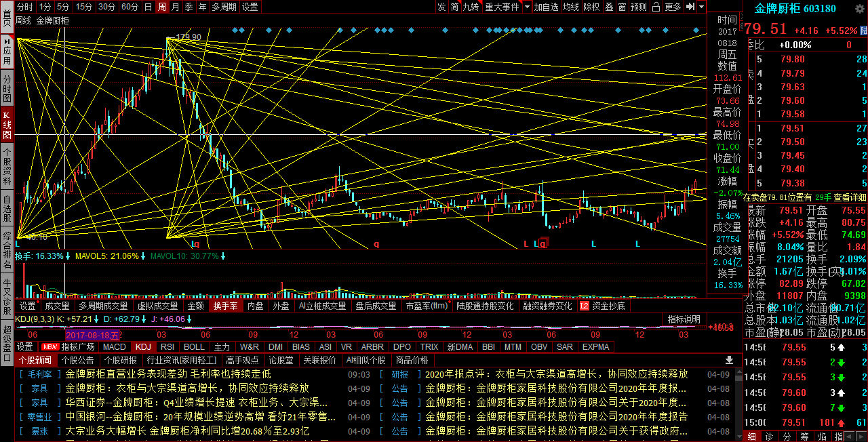Open 高手观点 news tab
The width and height of the screenshot is (868, 442).
pyautogui.click(x=242, y=360)
